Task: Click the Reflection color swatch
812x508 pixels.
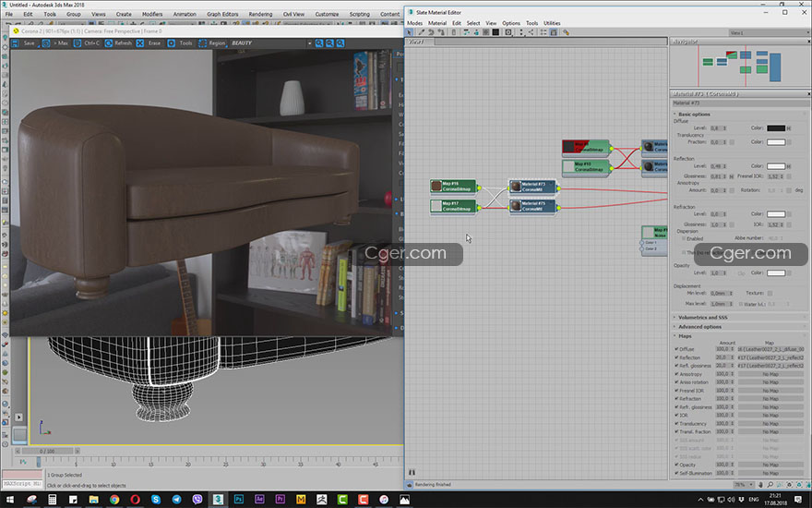Action: [x=776, y=166]
